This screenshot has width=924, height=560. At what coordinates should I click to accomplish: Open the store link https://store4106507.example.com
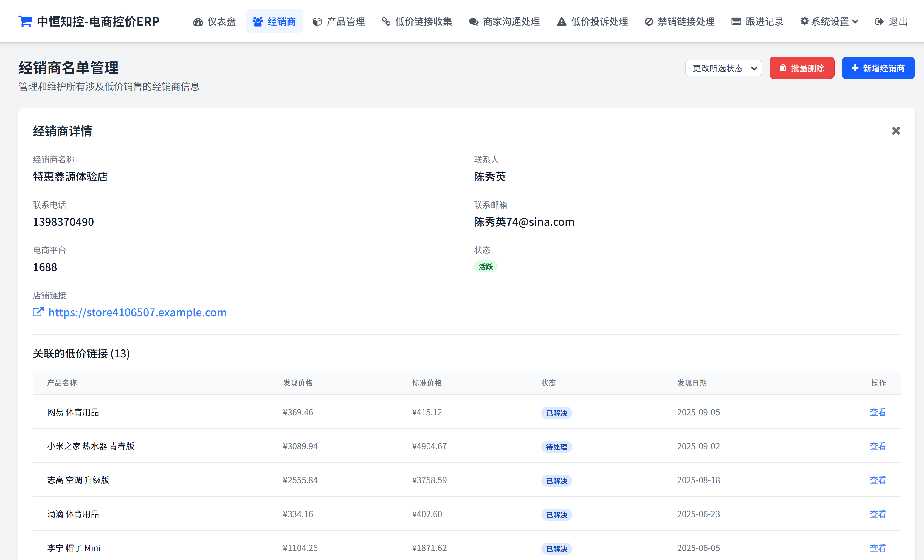tap(137, 312)
